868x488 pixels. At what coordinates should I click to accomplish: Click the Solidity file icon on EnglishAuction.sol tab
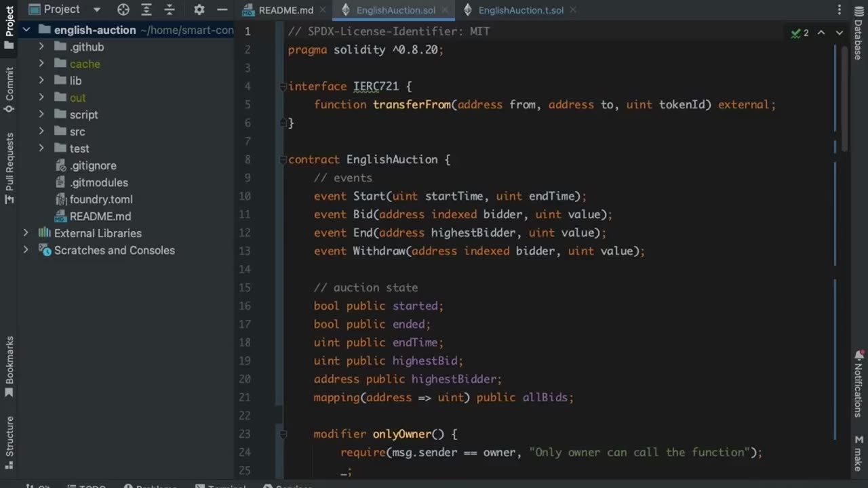346,10
